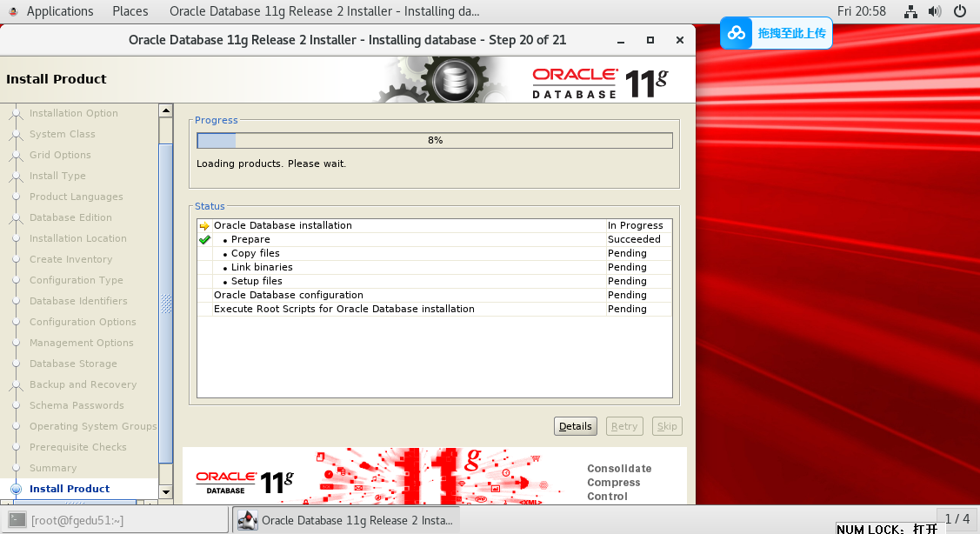Click the Skip button

[x=667, y=426]
